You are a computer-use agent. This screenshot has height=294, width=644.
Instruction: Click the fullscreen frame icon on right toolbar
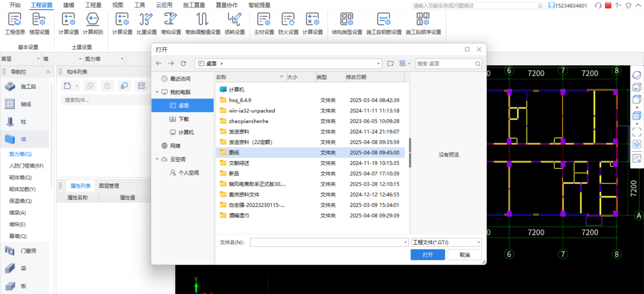(x=637, y=132)
